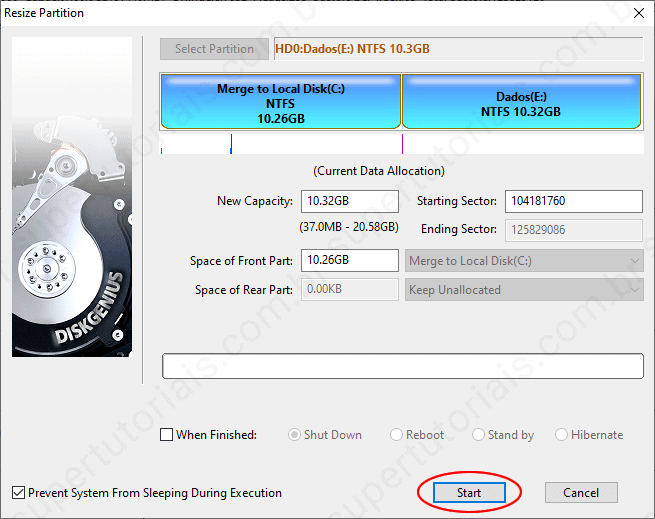Focus the New Capacity field

pos(349,201)
